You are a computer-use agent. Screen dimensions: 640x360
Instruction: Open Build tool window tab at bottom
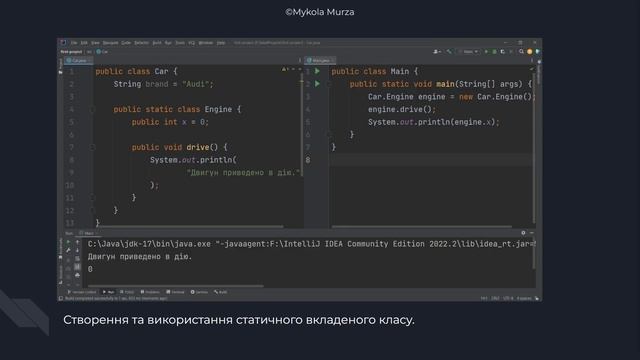pos(221,292)
